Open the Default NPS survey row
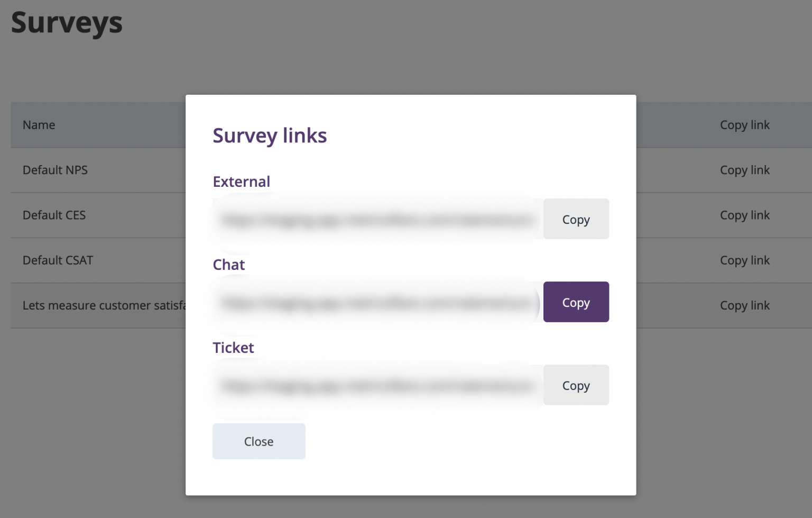The image size is (812, 518). pyautogui.click(x=56, y=170)
